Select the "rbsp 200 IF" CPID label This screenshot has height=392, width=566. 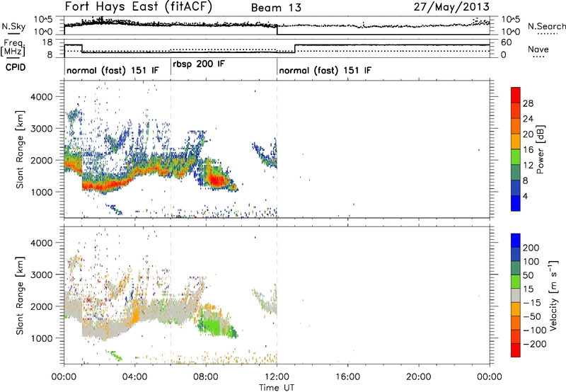tap(199, 64)
